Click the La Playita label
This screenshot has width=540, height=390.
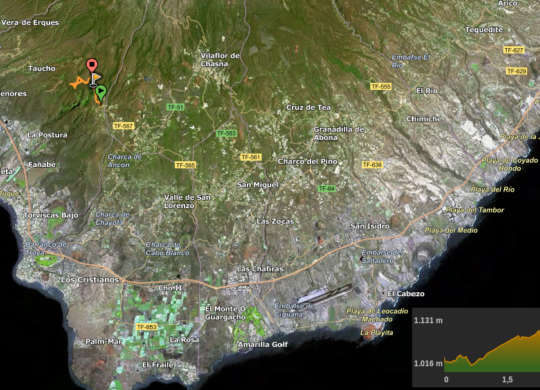pos(377,333)
